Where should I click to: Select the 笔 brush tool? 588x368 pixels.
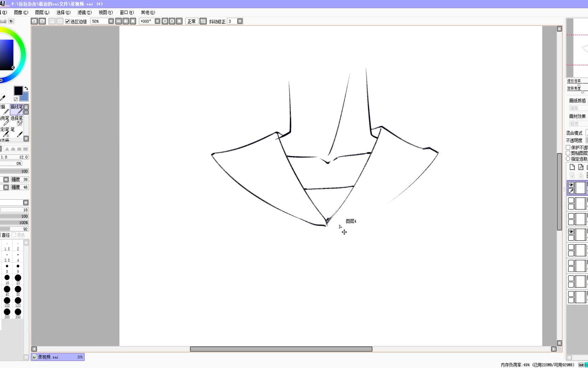[16, 132]
